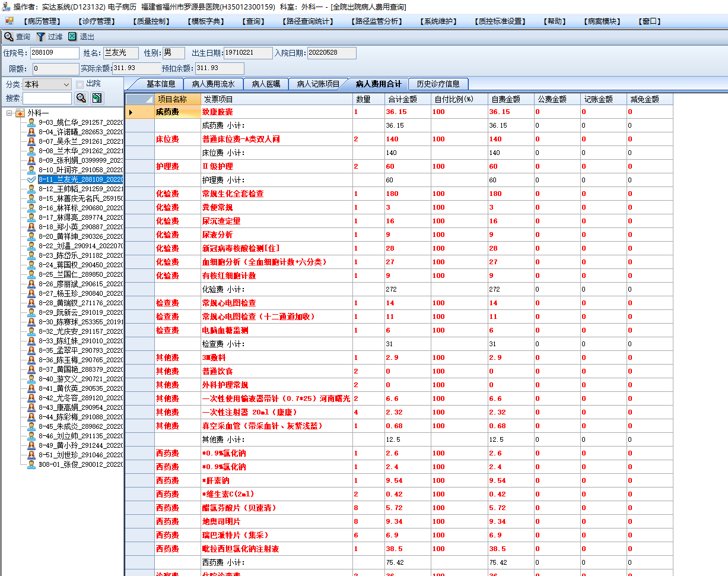Click patient icon for 8-18_郑小英

pyautogui.click(x=31, y=227)
